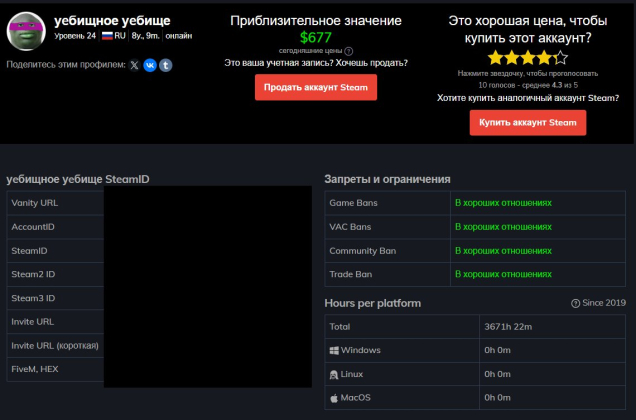
Task: Select the total hours 3671h 22m
Action: (x=508, y=327)
